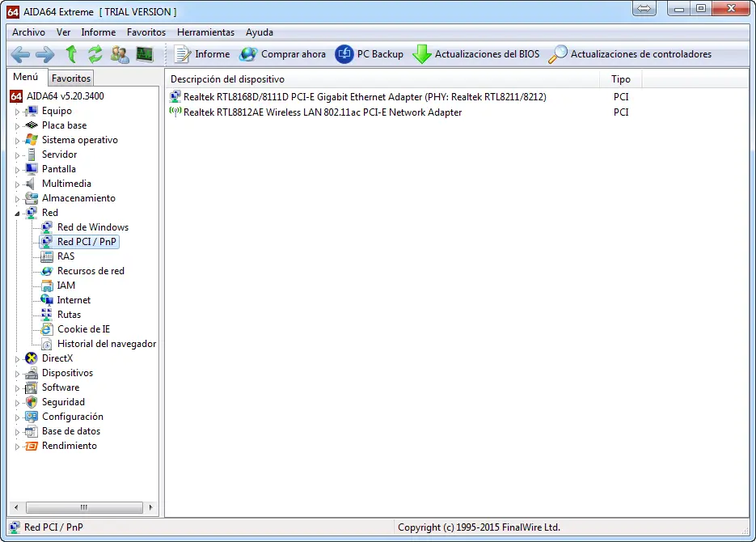Open the Ver menu
The image size is (756, 542).
(63, 32)
